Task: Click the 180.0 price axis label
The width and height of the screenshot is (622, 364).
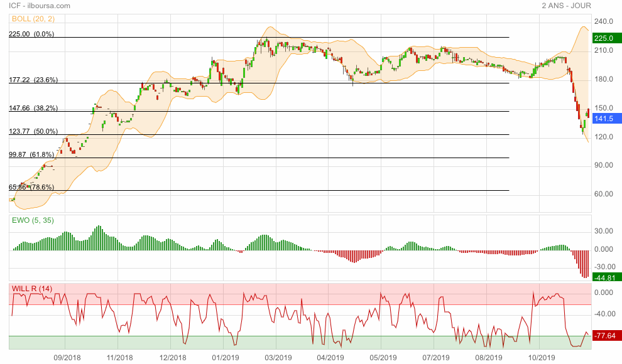Action: click(x=603, y=80)
